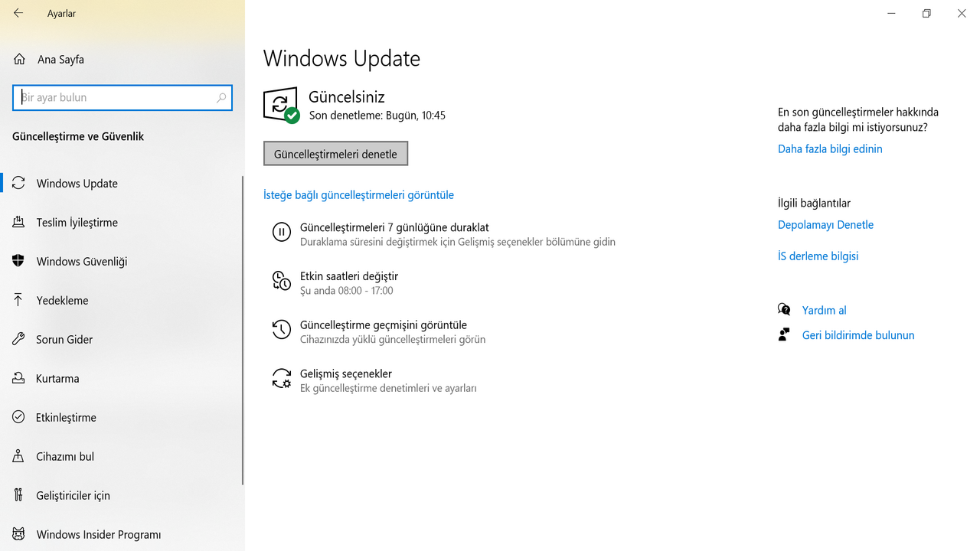
Task: Click the Yardım al chat icon
Action: pyautogui.click(x=784, y=309)
